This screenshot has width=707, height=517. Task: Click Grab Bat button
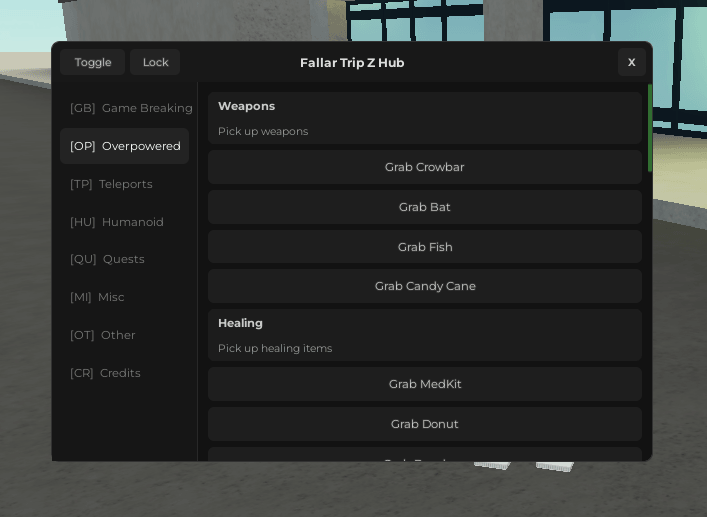pos(425,207)
